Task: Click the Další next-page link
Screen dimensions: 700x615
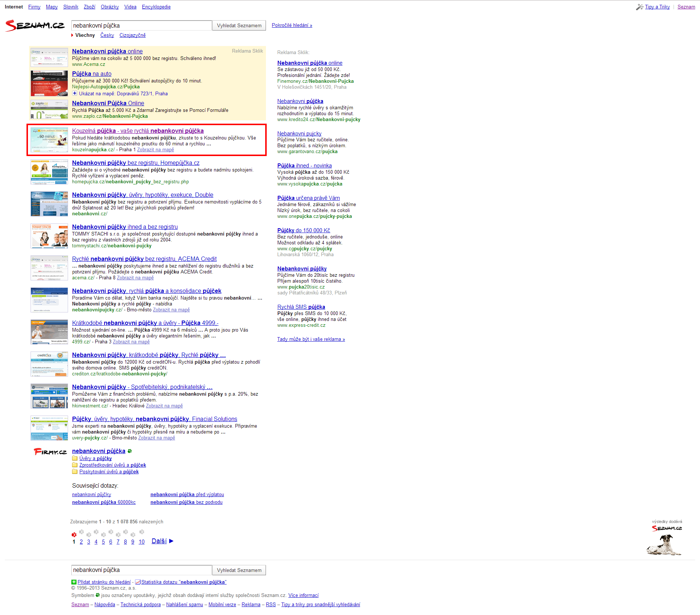Action: (x=159, y=541)
